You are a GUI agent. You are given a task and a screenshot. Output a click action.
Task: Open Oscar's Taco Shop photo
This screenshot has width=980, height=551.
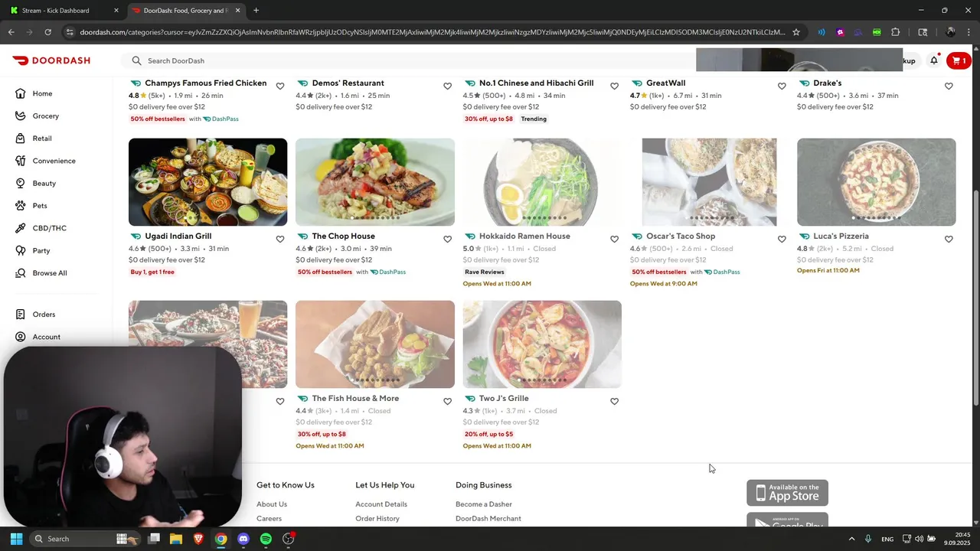click(709, 182)
